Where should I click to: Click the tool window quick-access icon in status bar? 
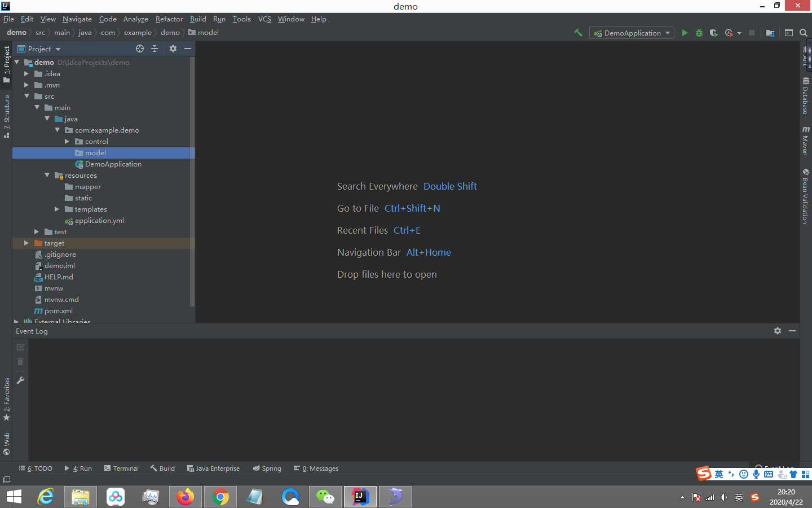pyautogui.click(x=7, y=480)
